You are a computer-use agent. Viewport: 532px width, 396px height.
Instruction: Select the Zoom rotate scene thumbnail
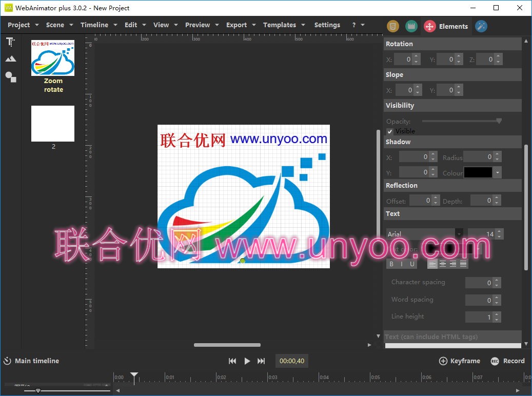[x=53, y=57]
